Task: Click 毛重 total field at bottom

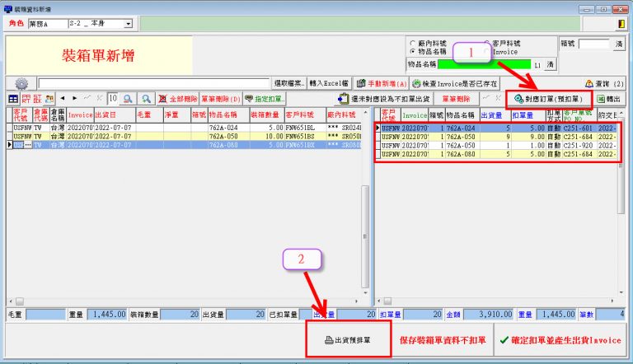Action: (45, 315)
